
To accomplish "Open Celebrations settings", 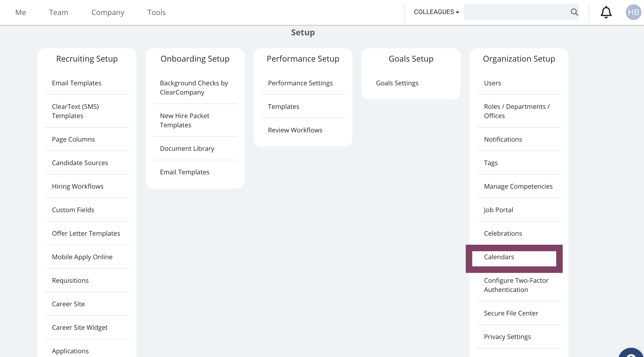I will point(503,233).
